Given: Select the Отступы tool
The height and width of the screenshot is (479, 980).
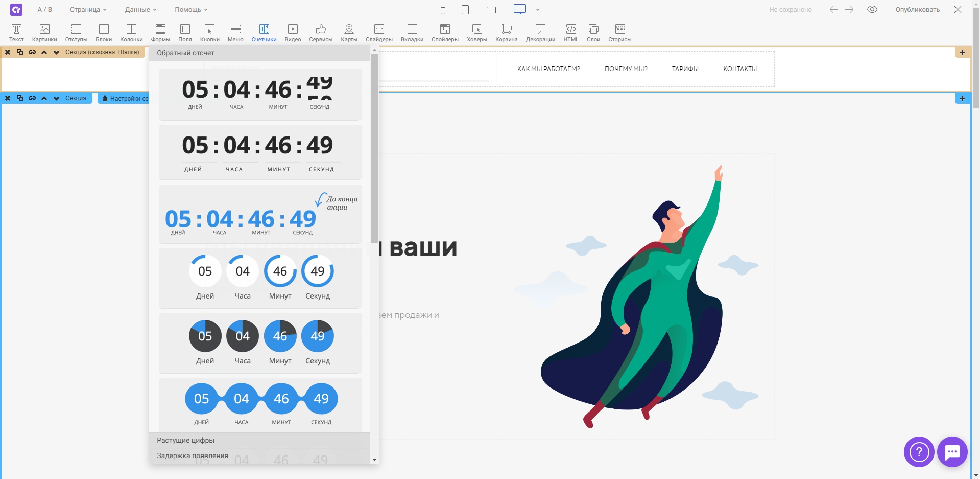Looking at the screenshot, I should click(76, 33).
